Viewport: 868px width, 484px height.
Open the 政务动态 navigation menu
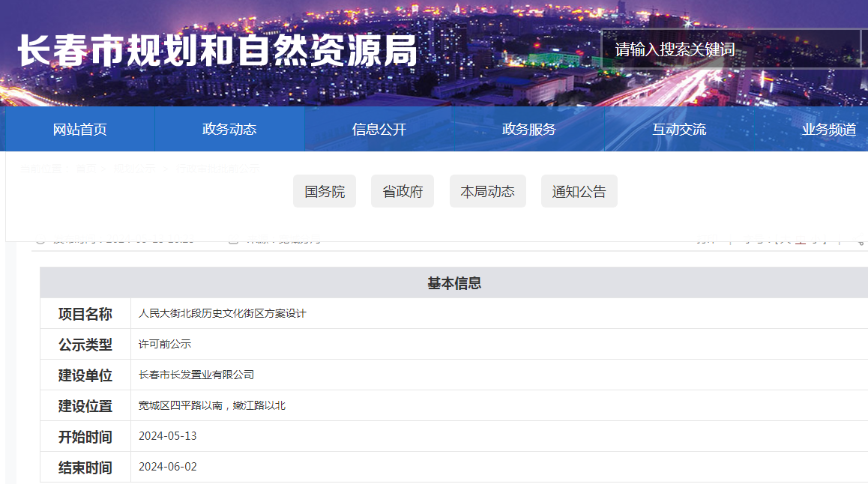tap(229, 129)
